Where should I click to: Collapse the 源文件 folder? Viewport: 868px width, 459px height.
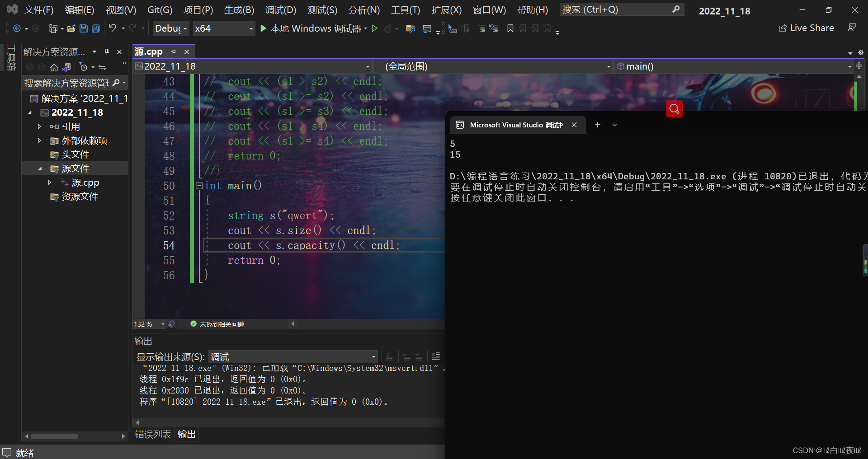40,169
